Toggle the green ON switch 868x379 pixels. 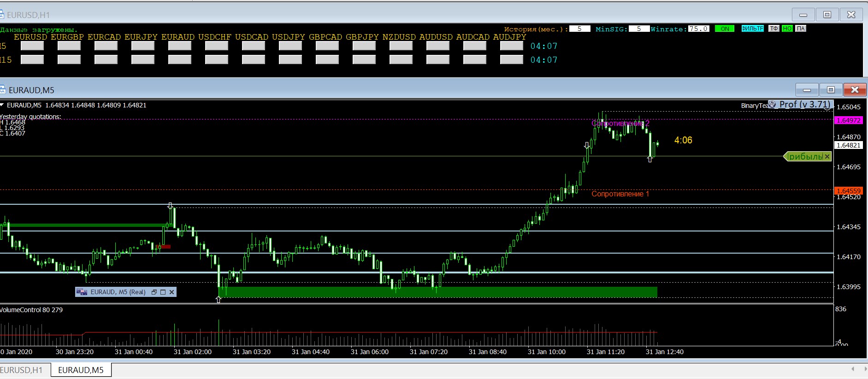(725, 29)
